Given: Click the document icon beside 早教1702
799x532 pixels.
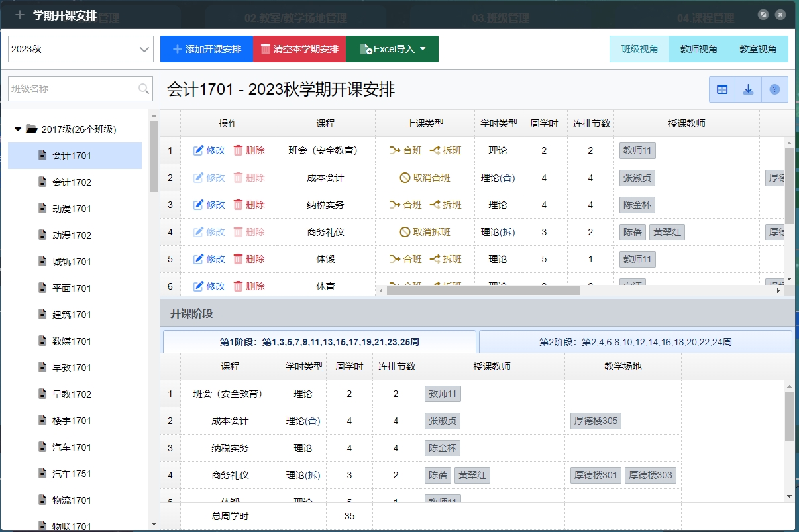Looking at the screenshot, I should click(43, 394).
